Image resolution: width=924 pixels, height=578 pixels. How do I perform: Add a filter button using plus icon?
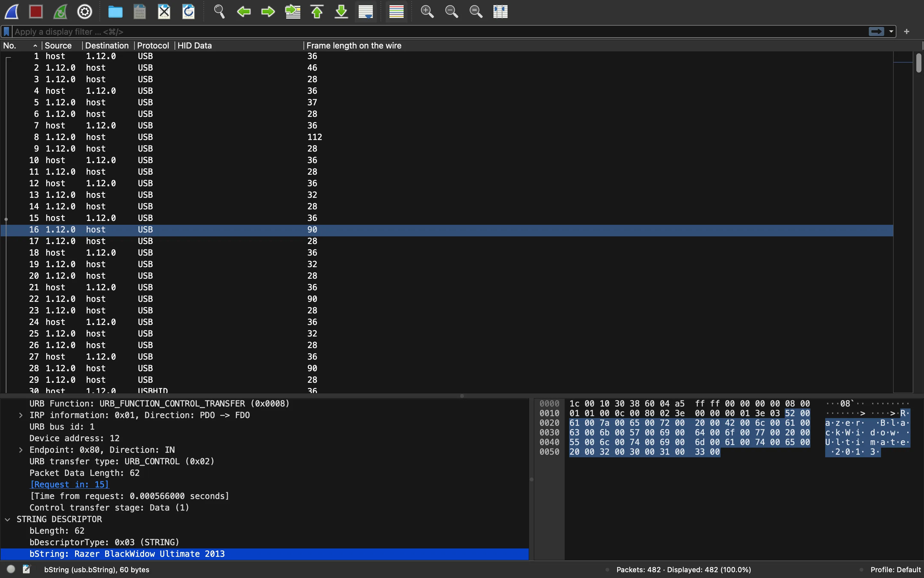907,32
